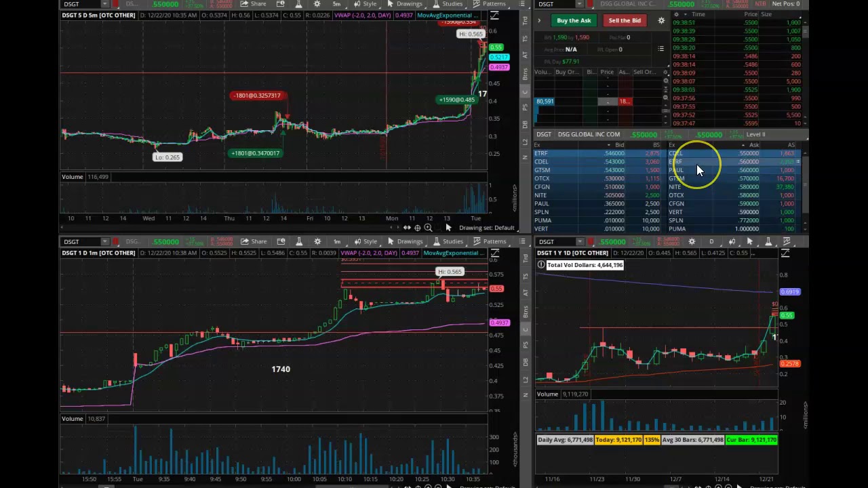Image resolution: width=868 pixels, height=488 pixels.
Task: Open settings gear in bottom-left chart toolbar
Action: 317,241
